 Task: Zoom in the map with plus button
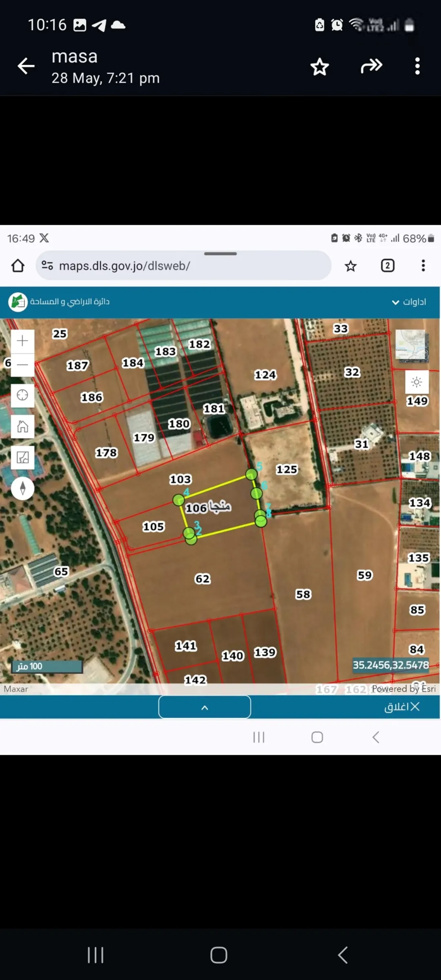click(22, 341)
